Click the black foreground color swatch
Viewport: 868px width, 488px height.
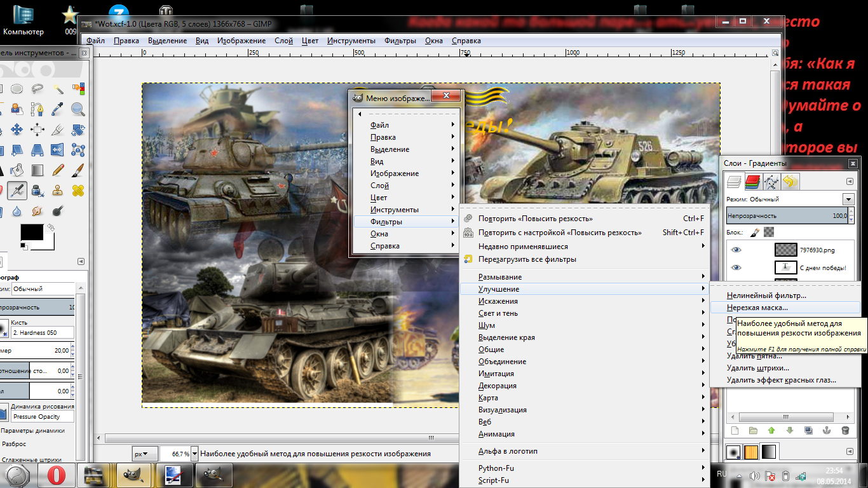[32, 232]
